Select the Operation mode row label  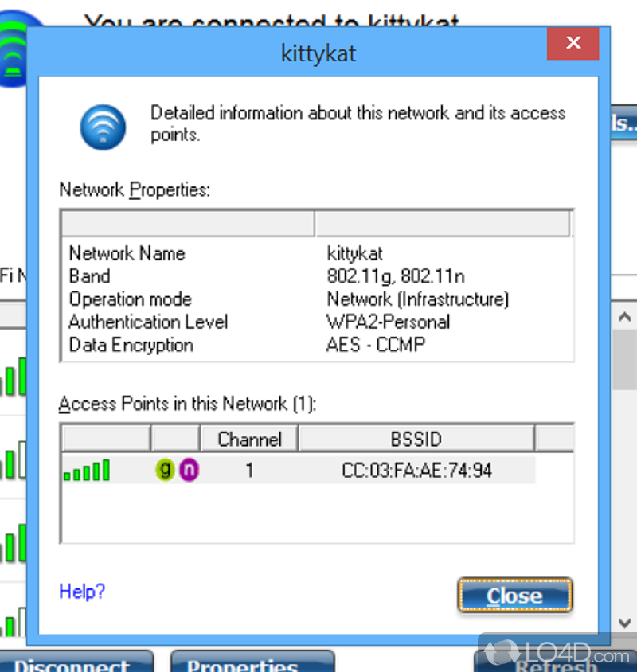pos(131,299)
